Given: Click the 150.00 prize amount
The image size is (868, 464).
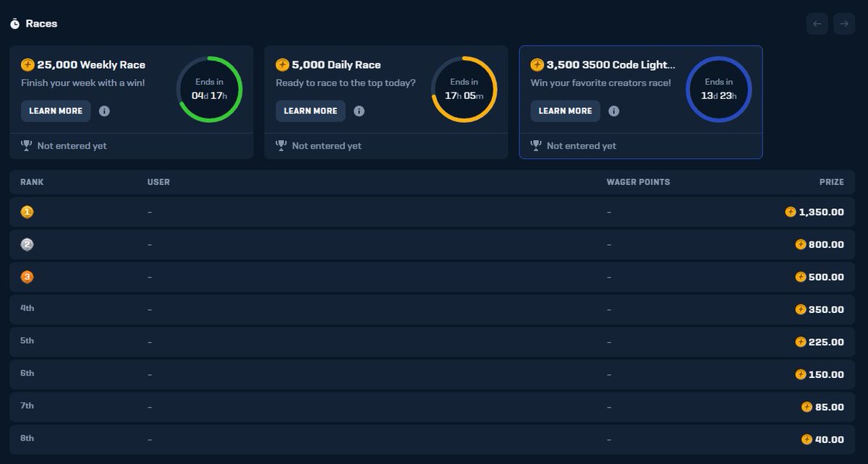Looking at the screenshot, I should pyautogui.click(x=826, y=374).
